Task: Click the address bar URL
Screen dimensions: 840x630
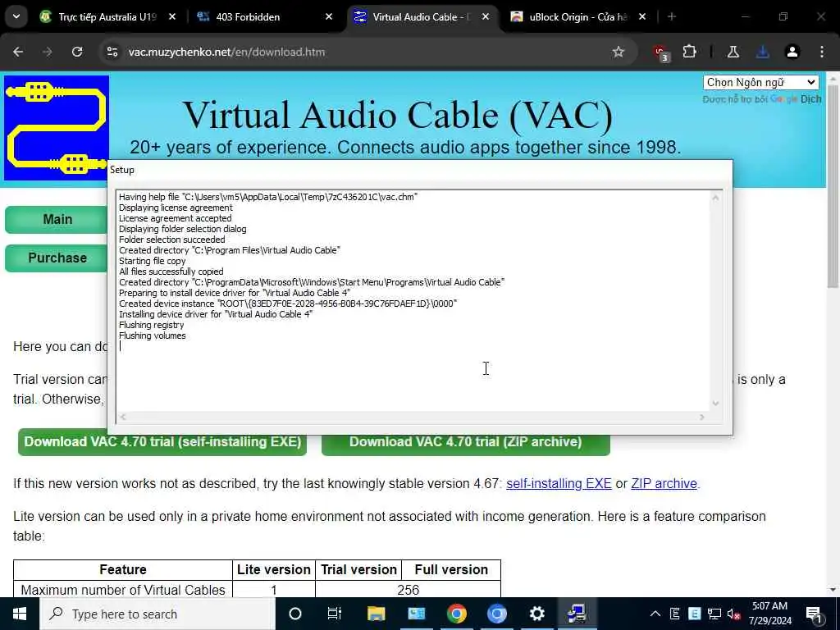Action: (226, 52)
